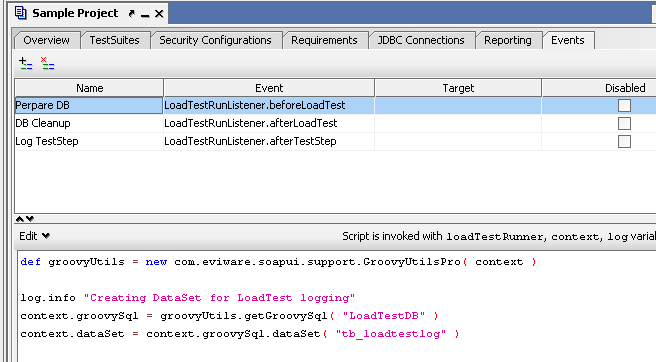Click the add event handler icon

[26, 64]
